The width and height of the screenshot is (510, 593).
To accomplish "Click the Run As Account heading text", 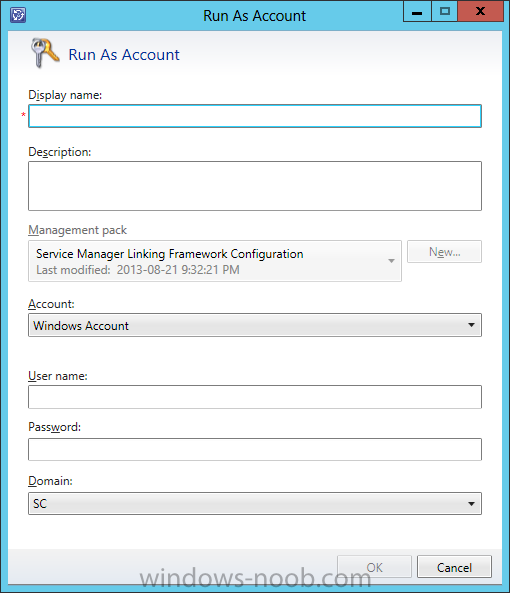I will click(x=124, y=55).
